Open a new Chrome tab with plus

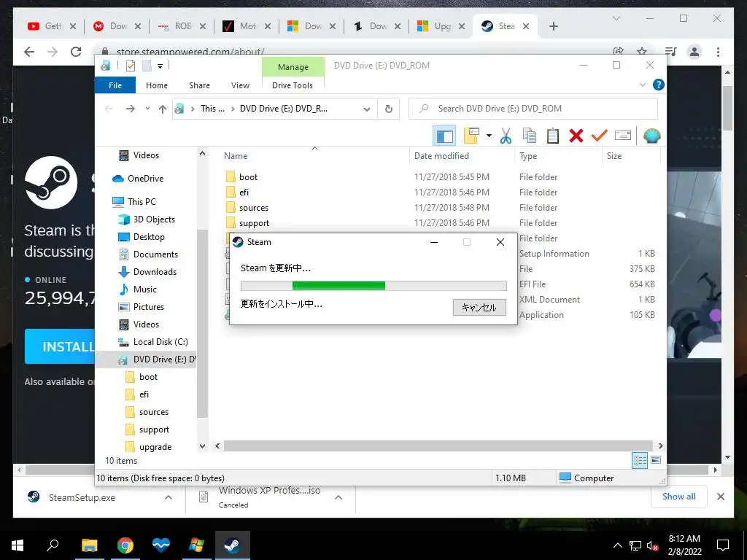553,27
